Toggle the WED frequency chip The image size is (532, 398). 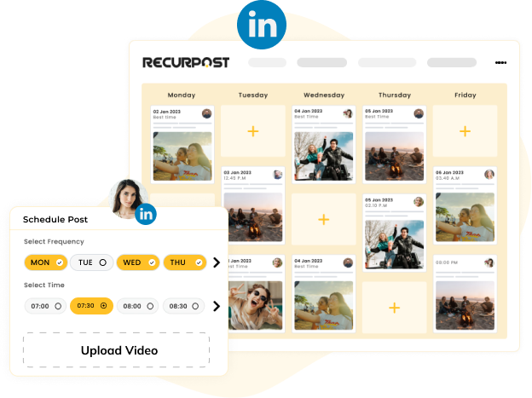(x=138, y=262)
